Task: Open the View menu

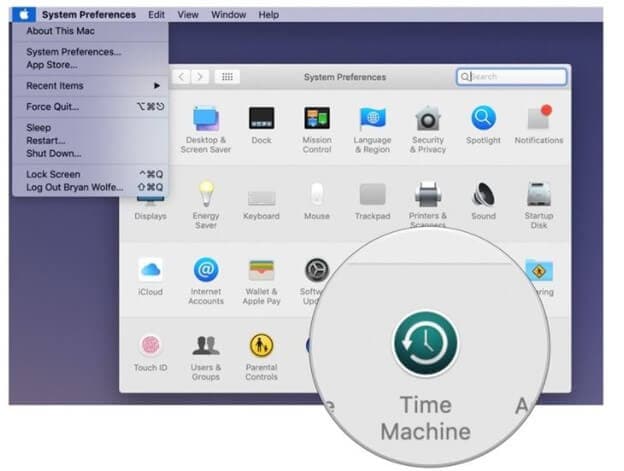Action: point(188,15)
